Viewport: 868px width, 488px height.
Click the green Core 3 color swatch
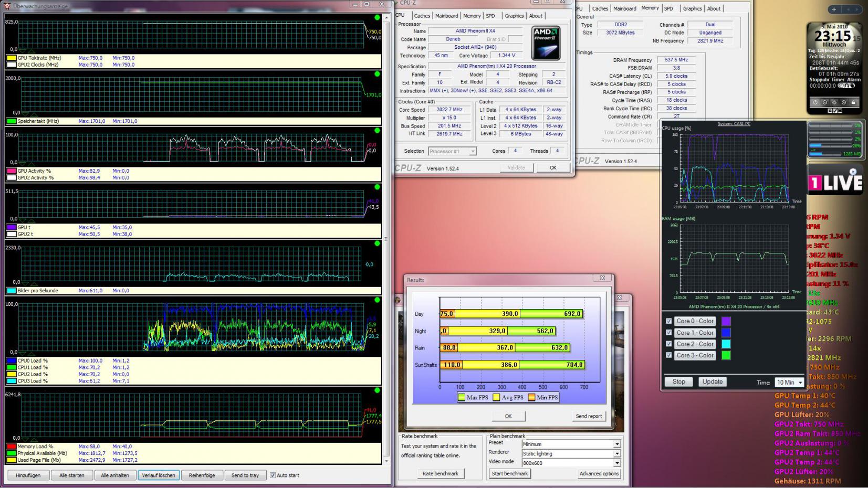click(726, 355)
